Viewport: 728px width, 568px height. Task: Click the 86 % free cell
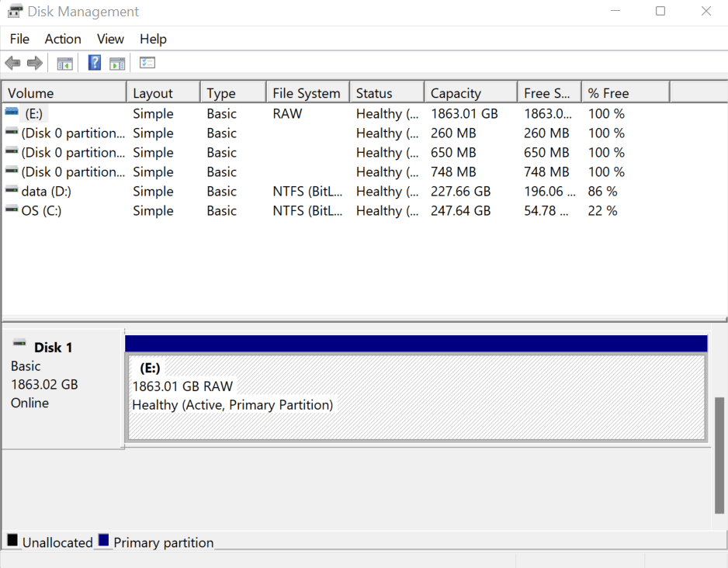[x=602, y=191]
